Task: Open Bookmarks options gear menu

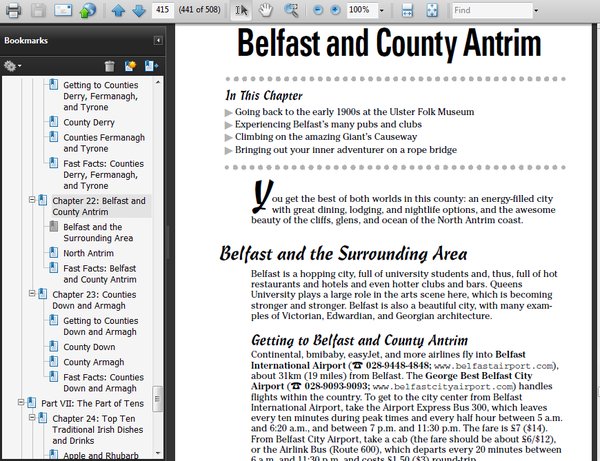Action: coord(12,66)
